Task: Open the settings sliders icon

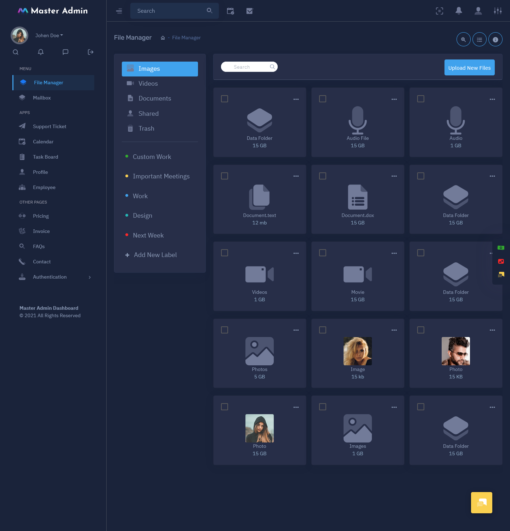Action: tap(497, 11)
